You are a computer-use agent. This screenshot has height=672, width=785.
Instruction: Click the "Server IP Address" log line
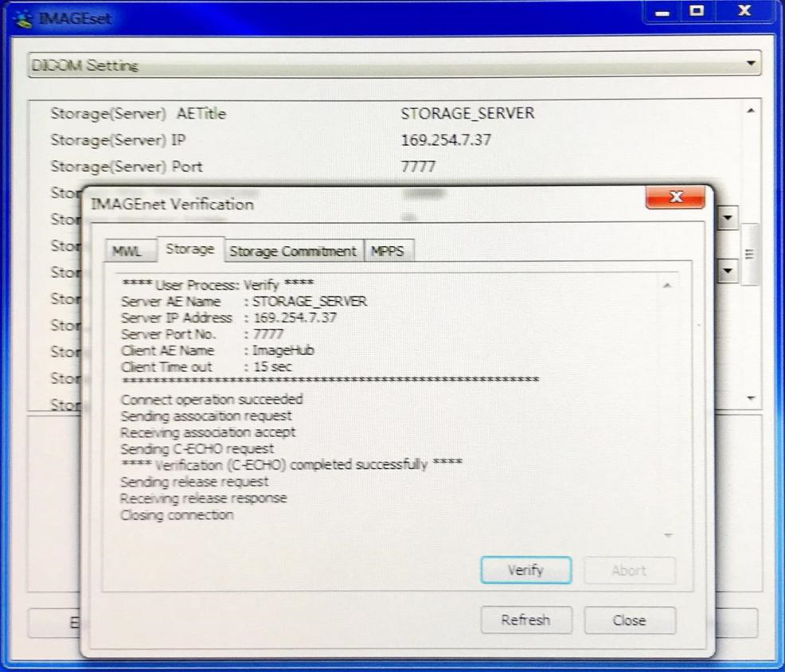(228, 318)
